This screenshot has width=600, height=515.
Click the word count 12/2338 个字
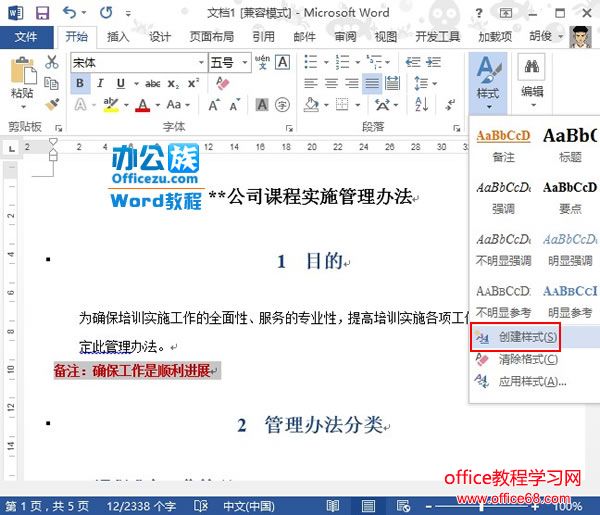tap(141, 506)
